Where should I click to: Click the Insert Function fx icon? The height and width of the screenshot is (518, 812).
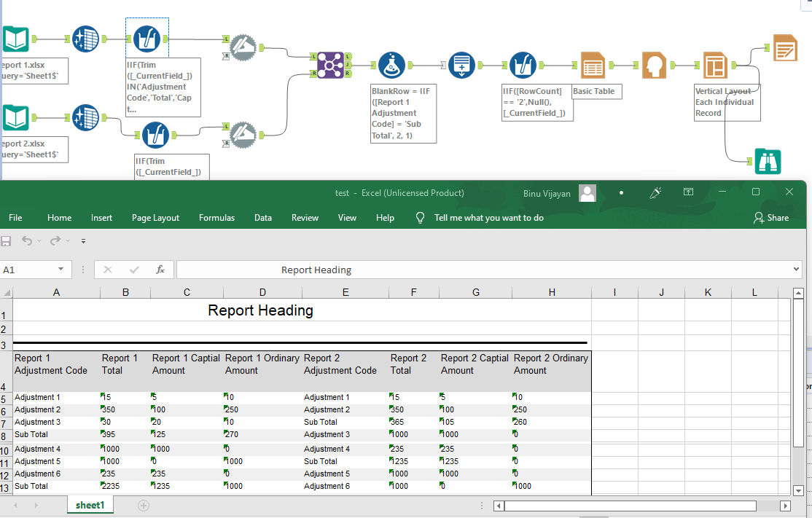(160, 270)
